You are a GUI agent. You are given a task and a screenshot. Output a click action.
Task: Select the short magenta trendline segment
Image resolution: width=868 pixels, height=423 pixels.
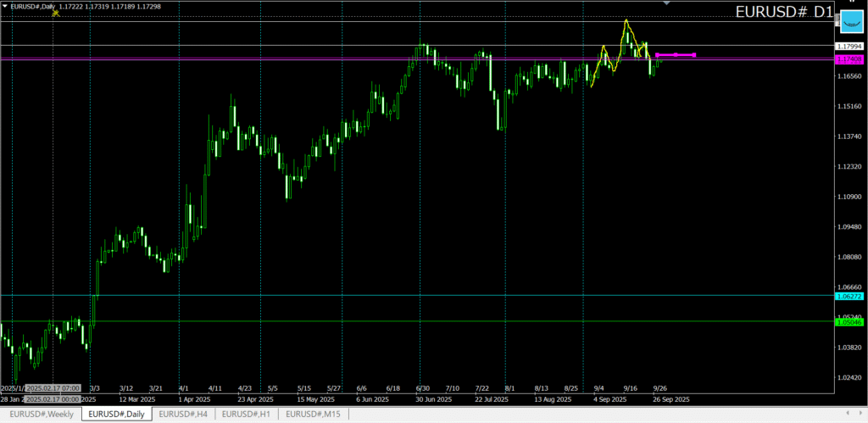tap(676, 55)
